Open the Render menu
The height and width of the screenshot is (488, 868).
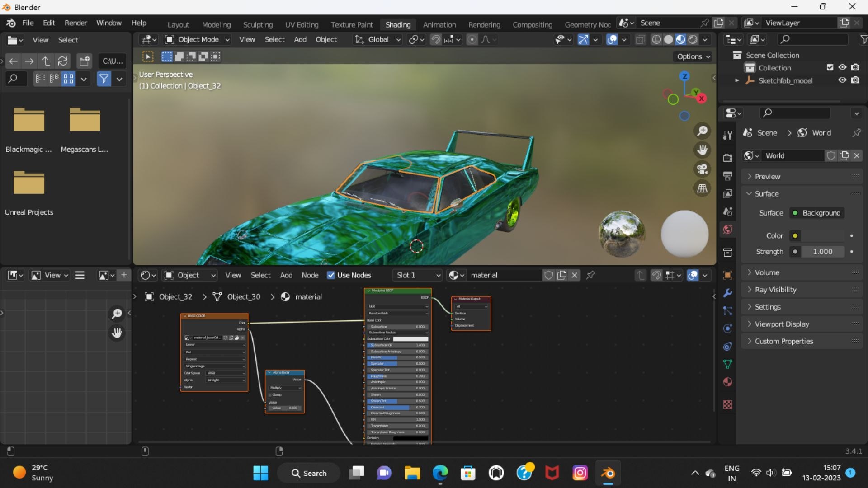(75, 23)
